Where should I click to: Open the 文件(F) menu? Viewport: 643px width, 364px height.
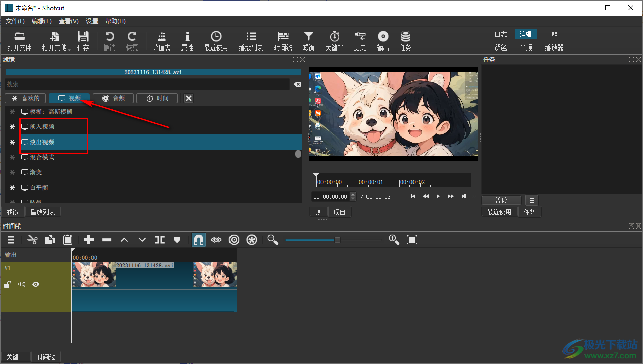point(15,21)
